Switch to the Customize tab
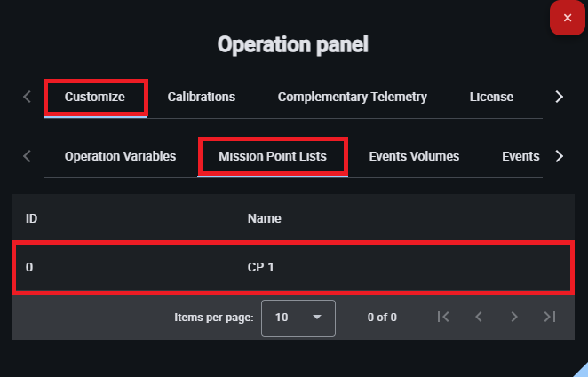Image resolution: width=588 pixels, height=377 pixels. tap(95, 97)
